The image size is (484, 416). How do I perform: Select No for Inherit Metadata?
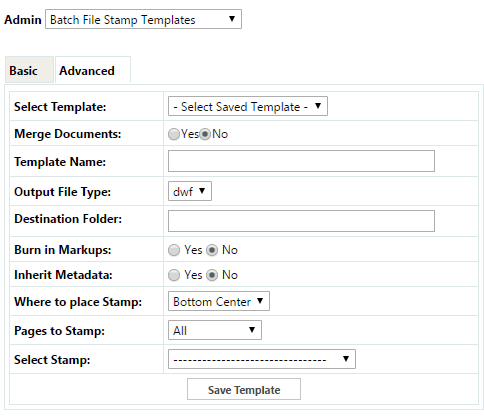(212, 275)
